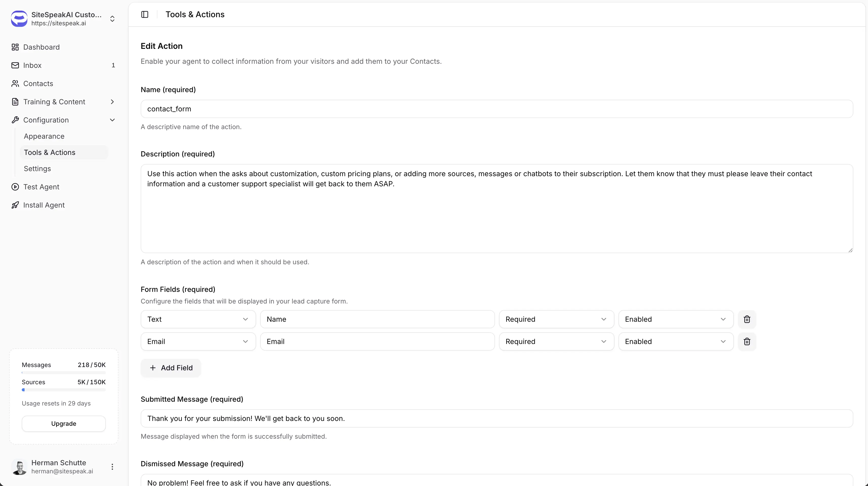Open the Contacts page
Screen dimensions: 868x486
pyautogui.click(x=38, y=84)
